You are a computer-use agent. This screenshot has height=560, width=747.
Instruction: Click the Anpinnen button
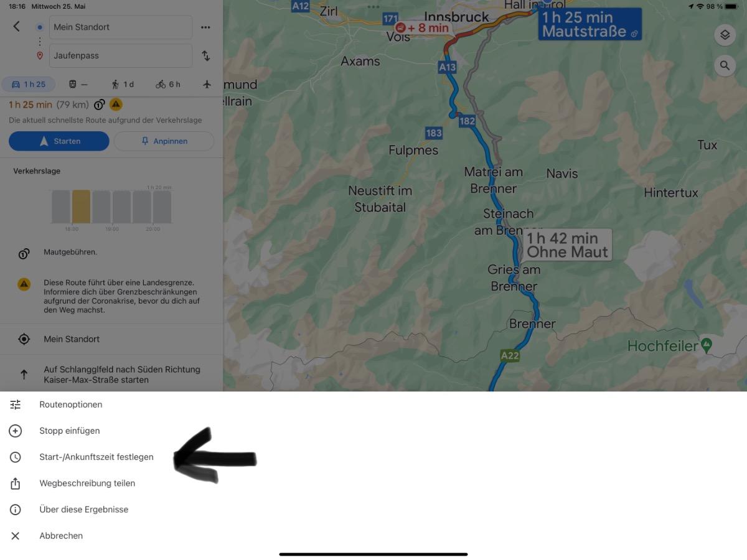(164, 141)
